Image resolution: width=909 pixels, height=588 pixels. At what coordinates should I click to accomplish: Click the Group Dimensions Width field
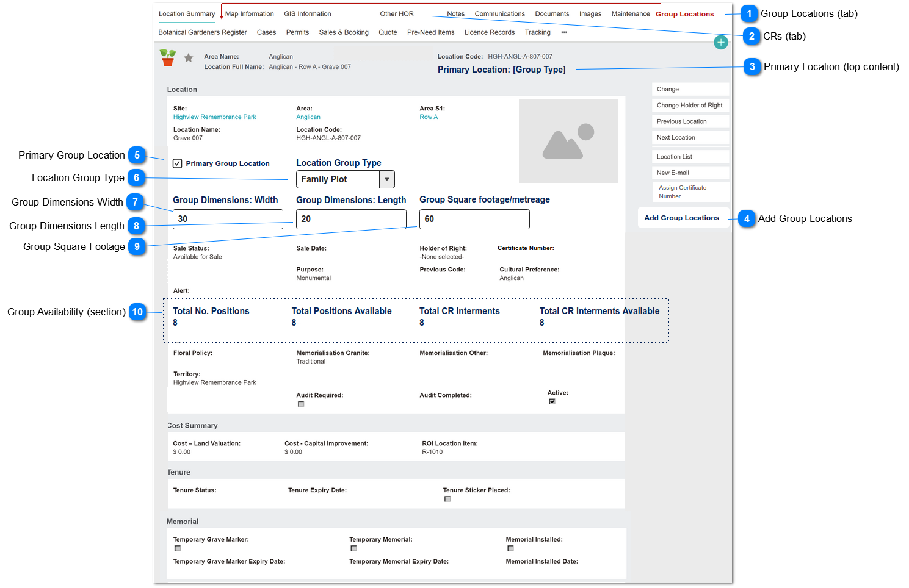click(228, 219)
